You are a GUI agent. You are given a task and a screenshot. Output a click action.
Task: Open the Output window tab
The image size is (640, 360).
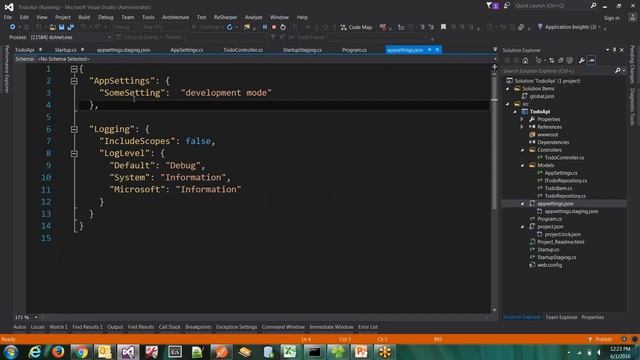click(115, 327)
